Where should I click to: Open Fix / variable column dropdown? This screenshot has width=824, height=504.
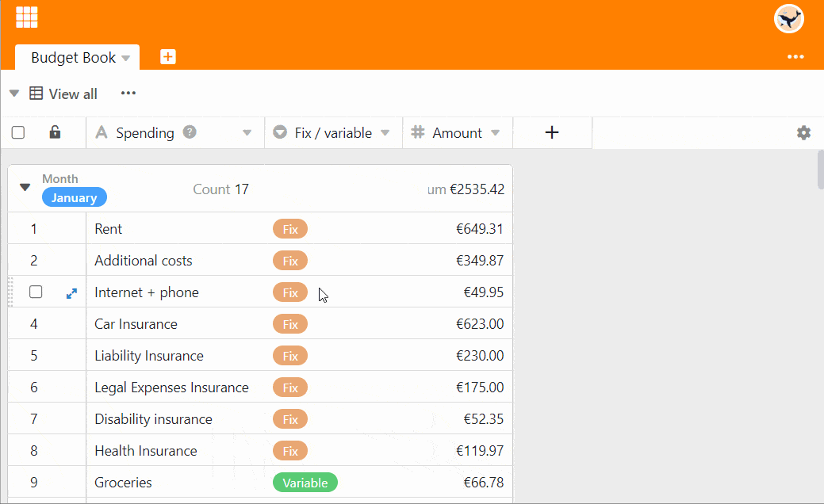(x=385, y=133)
